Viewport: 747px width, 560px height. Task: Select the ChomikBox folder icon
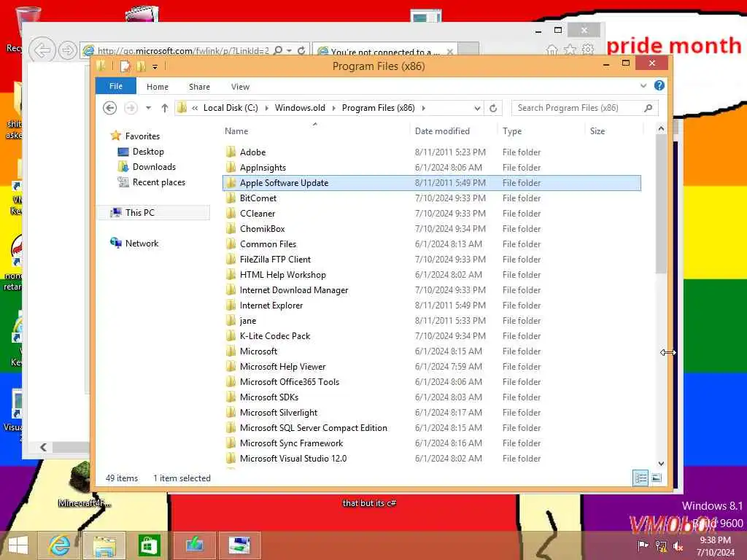[x=231, y=228]
